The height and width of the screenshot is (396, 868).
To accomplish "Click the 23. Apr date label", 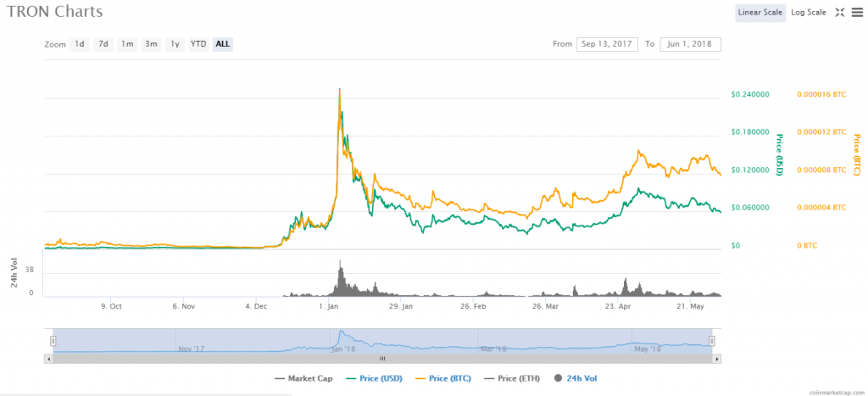I will 618,306.
